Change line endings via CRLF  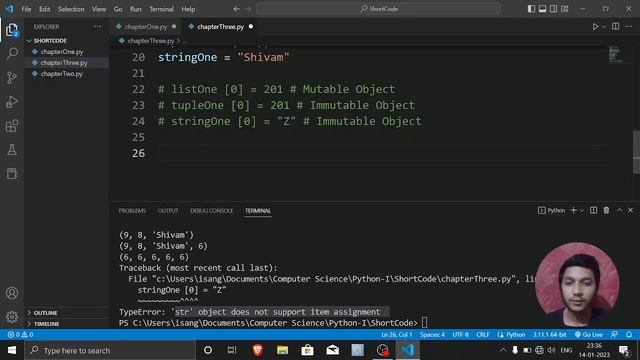pos(482,335)
